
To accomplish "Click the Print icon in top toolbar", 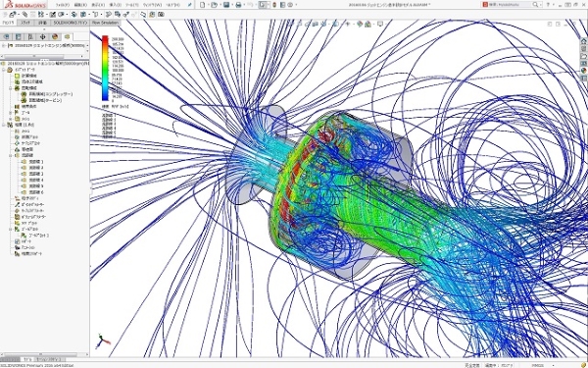I will (238, 5).
